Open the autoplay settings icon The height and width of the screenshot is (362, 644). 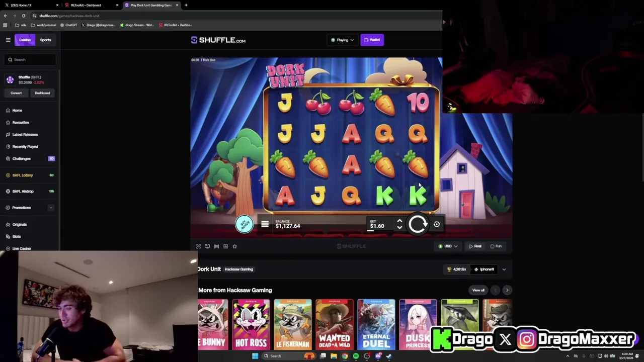click(437, 224)
